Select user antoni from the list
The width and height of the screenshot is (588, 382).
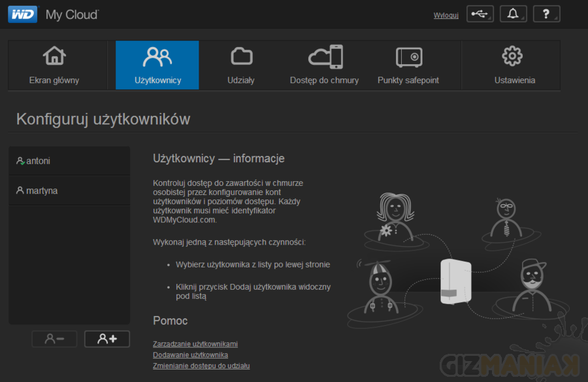[39, 161]
